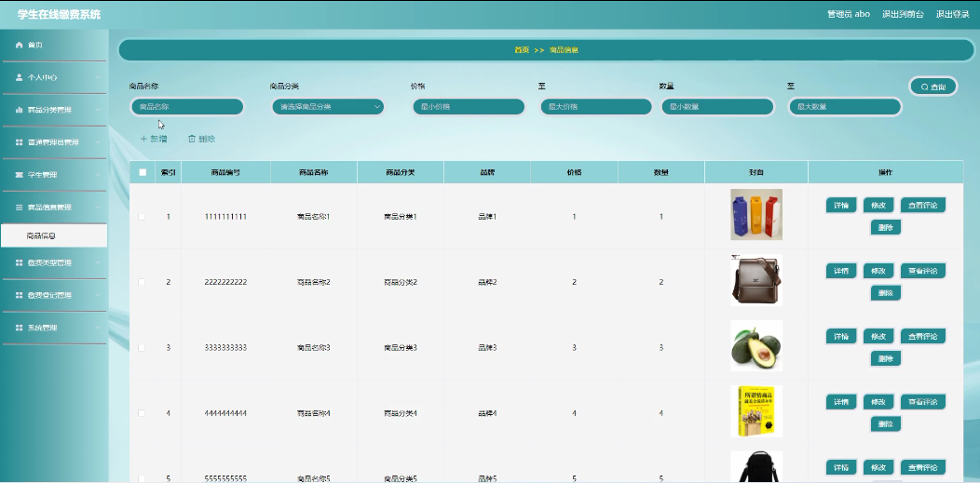This screenshot has height=483, width=980.
Task: Click 查看评论 for 商品名称1 row
Action: click(x=922, y=205)
